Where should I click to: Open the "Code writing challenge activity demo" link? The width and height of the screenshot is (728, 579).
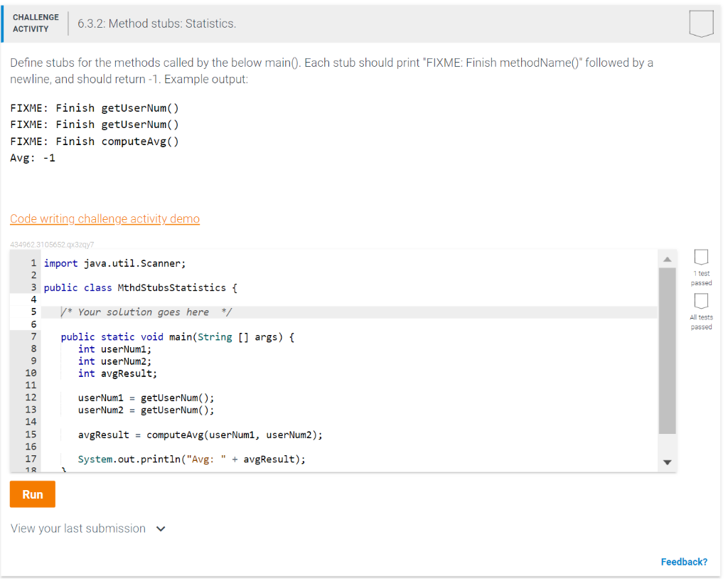pyautogui.click(x=105, y=218)
